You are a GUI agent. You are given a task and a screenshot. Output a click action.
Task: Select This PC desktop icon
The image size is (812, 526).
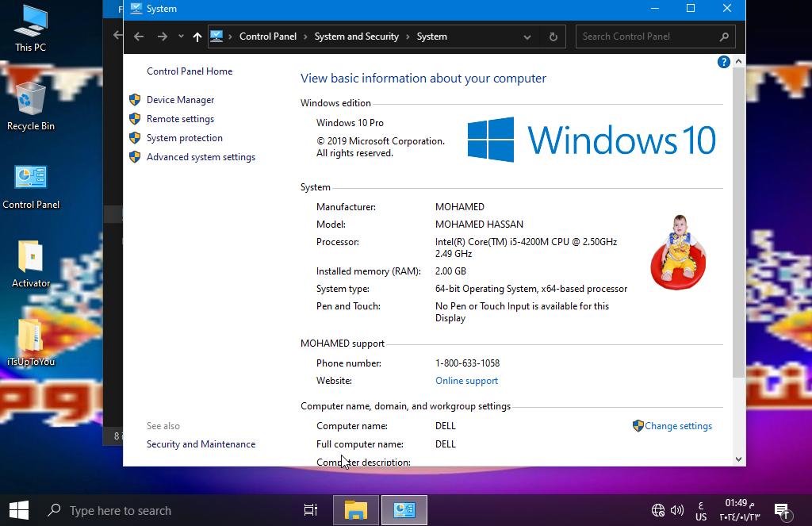coord(31,29)
